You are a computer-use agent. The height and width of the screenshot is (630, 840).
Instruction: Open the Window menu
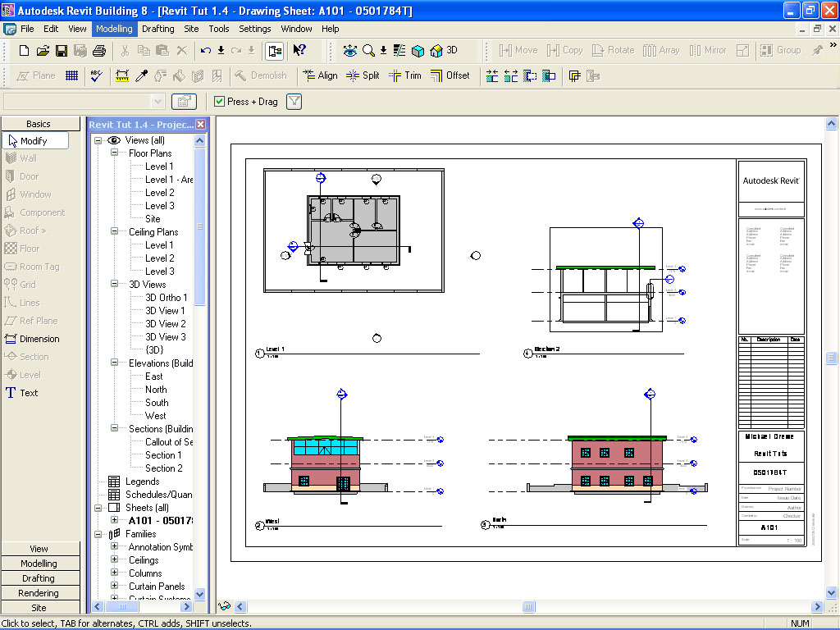tap(296, 29)
